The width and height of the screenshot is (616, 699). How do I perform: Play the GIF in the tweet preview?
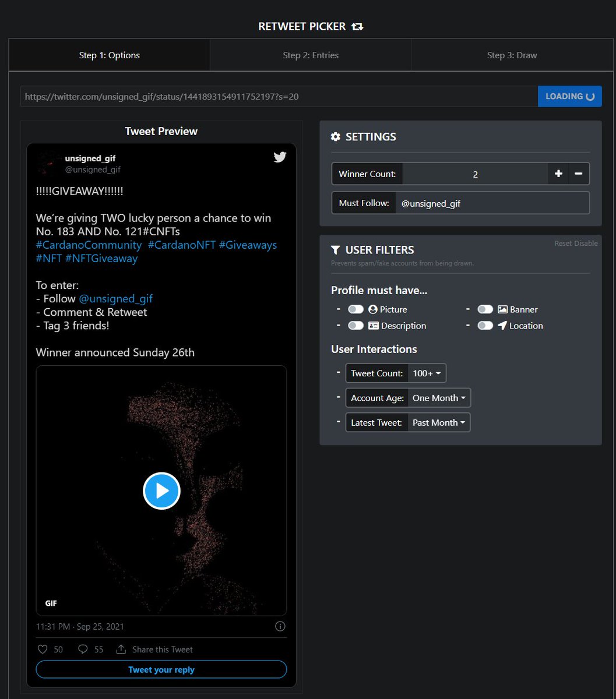(x=161, y=491)
